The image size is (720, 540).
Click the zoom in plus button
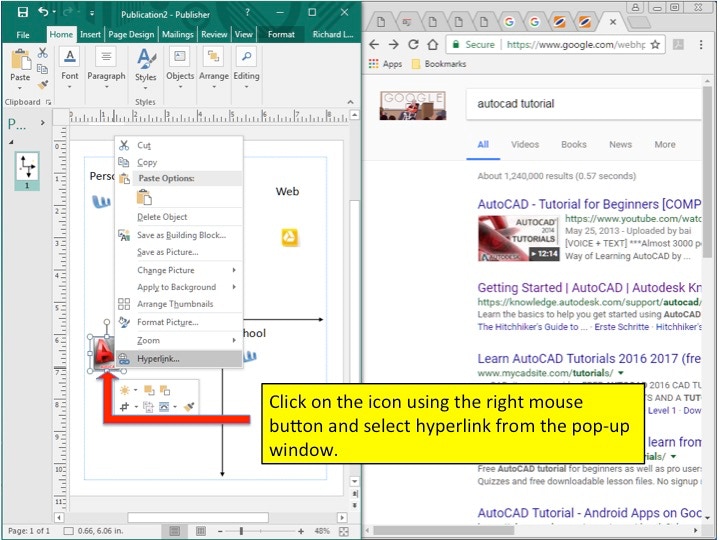pyautogui.click(x=301, y=531)
